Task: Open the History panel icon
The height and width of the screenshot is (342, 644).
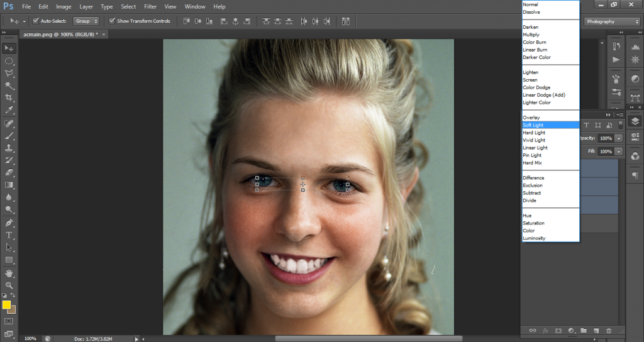Action: pos(616,47)
